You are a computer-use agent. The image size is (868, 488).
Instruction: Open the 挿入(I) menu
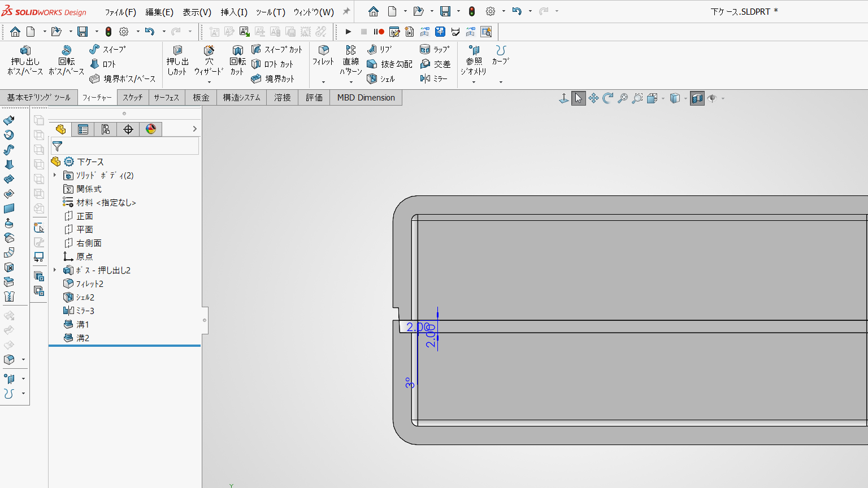coord(234,12)
